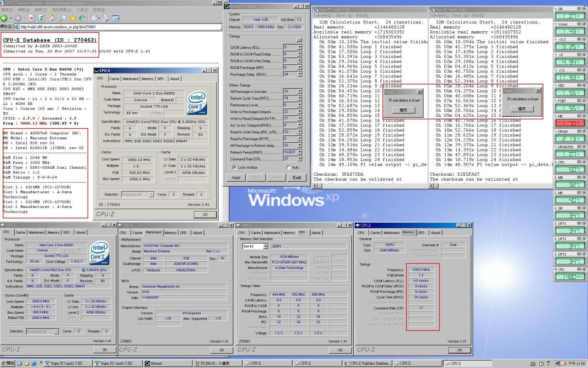Print the page with IE printer icon
This screenshot has width=588, height=368.
(x=105, y=18)
